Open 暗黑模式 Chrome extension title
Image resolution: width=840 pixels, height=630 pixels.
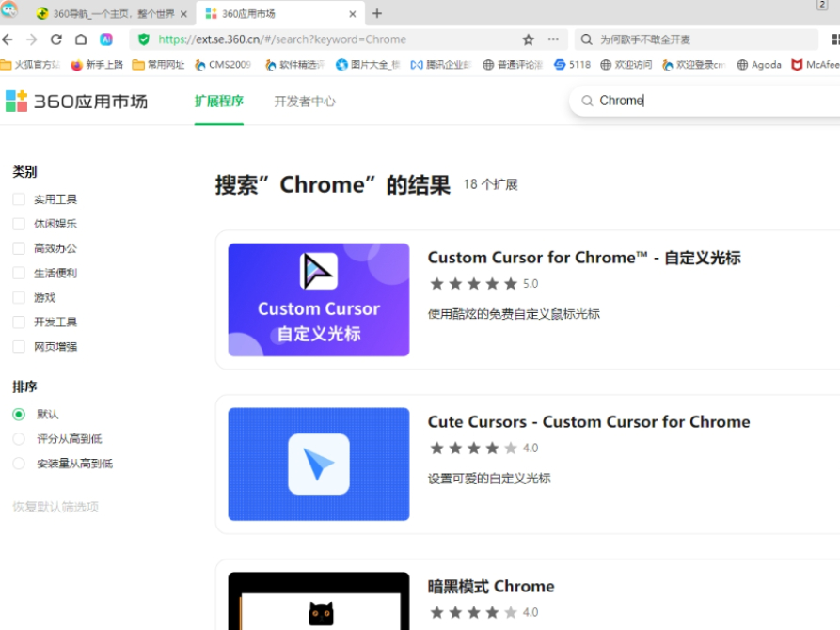491,587
